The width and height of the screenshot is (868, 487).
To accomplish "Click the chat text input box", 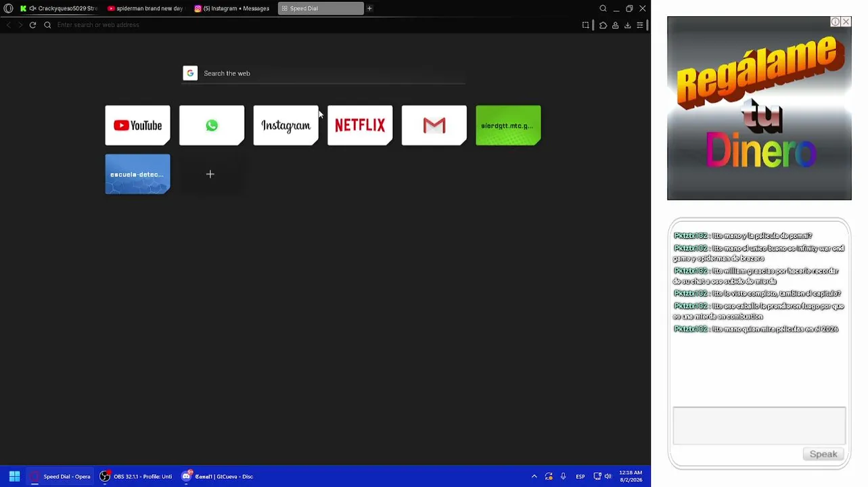I will click(759, 425).
